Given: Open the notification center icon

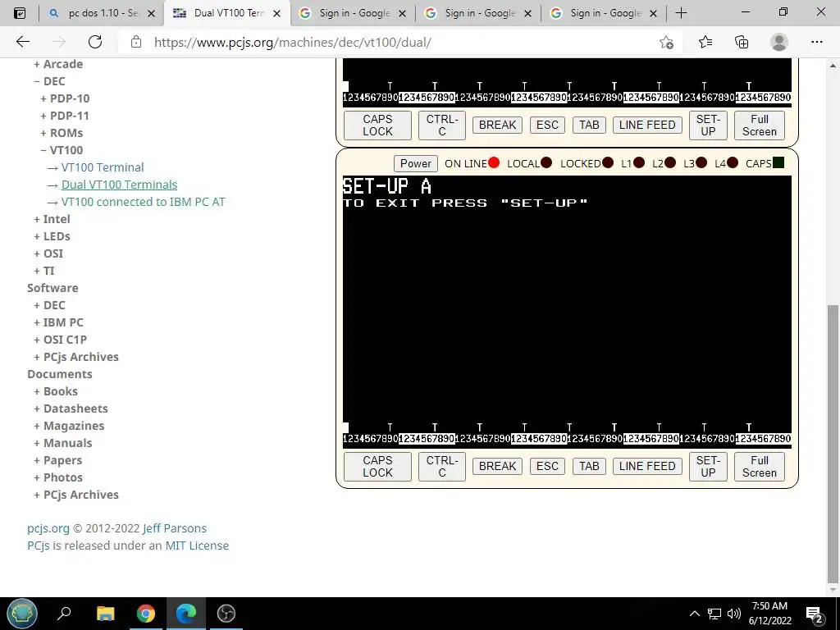Looking at the screenshot, I should point(814,614).
